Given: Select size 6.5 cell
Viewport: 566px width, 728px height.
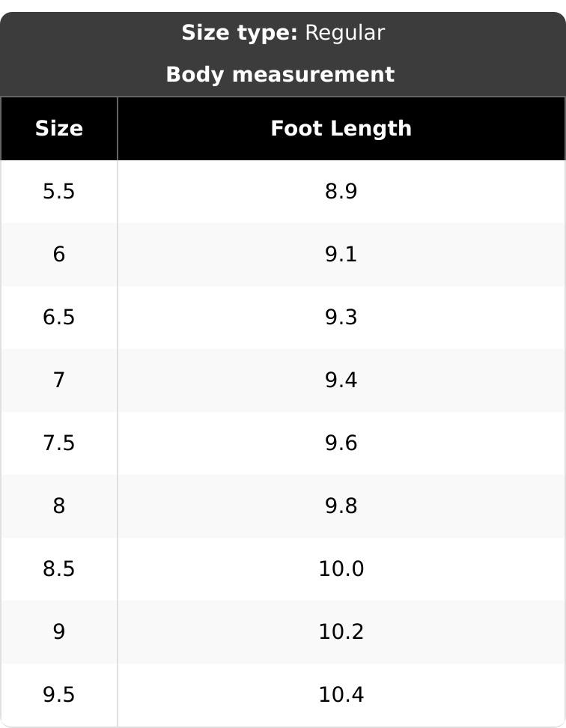Looking at the screenshot, I should (x=59, y=317).
